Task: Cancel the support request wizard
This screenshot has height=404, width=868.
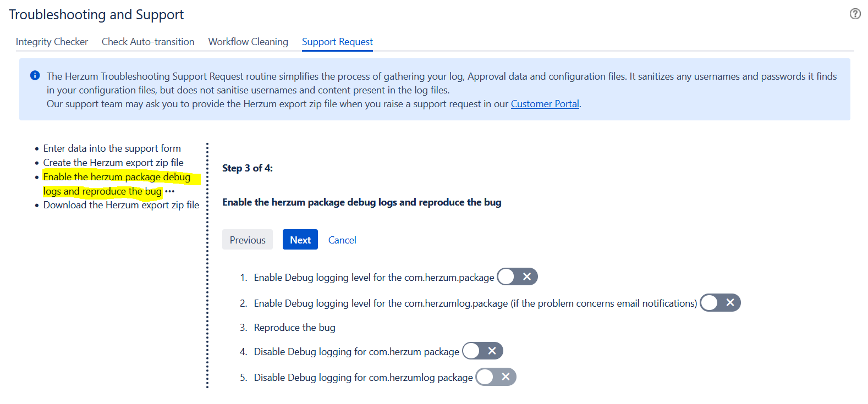Action: point(342,240)
